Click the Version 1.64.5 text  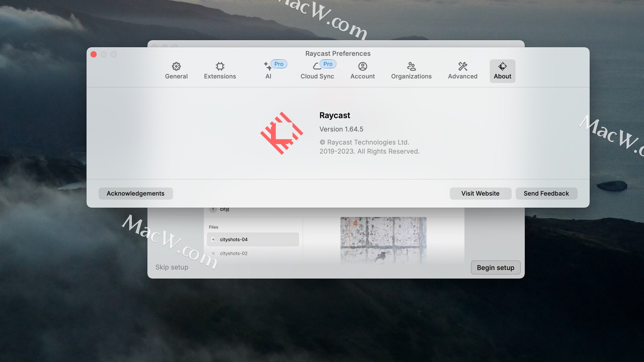click(341, 129)
